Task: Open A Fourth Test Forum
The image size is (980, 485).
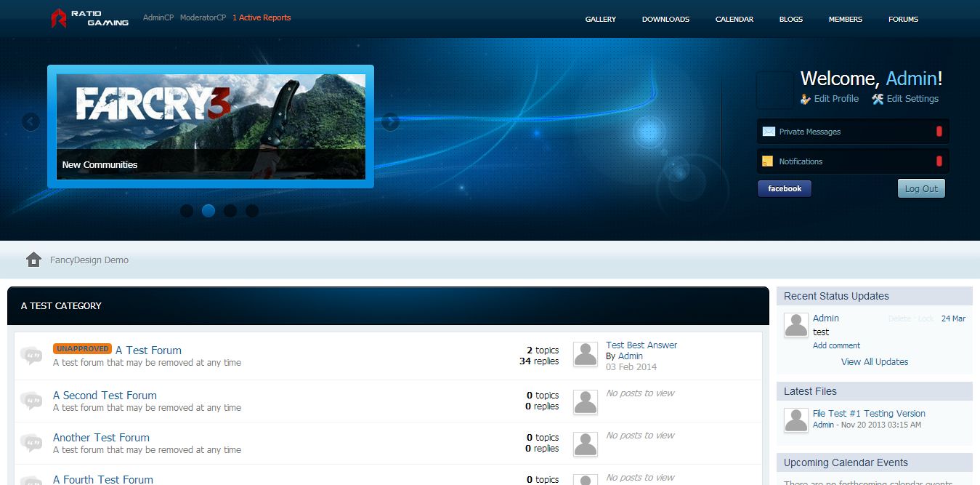Action: (x=103, y=479)
